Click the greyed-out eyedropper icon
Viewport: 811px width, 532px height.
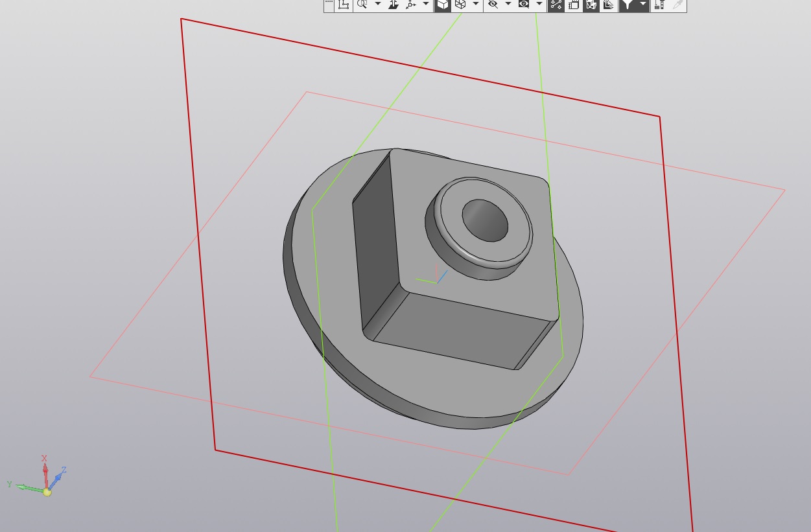[677, 5]
